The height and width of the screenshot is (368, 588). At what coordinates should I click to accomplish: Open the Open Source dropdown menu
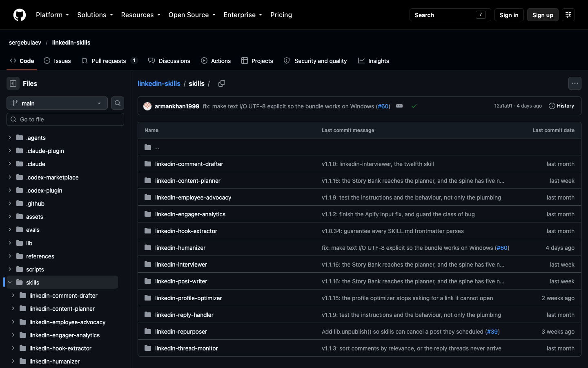click(x=192, y=15)
